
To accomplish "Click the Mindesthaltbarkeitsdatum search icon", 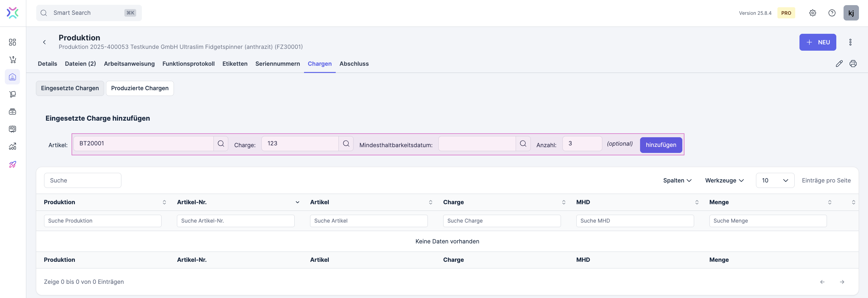I will 523,144.
